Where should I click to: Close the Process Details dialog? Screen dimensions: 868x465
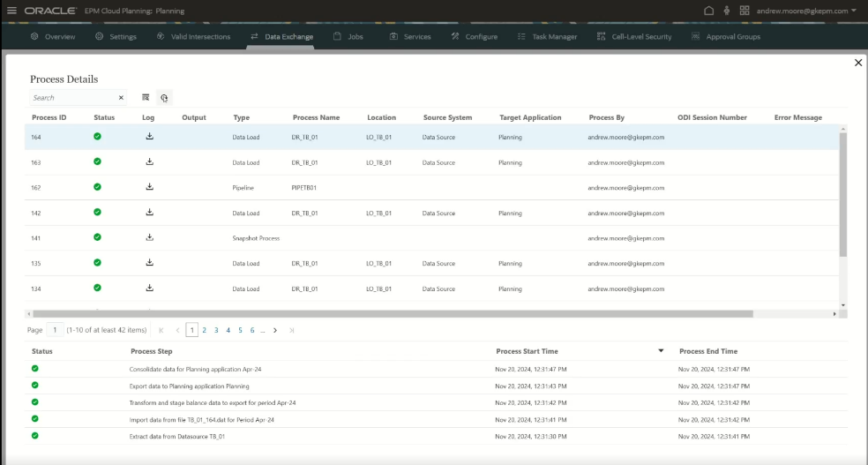(x=857, y=63)
